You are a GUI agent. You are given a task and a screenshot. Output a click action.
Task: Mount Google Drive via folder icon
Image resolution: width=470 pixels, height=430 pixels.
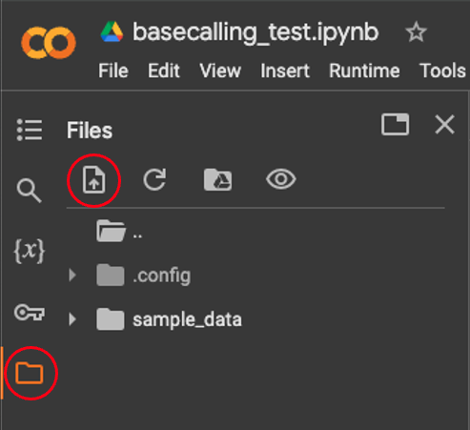218,180
